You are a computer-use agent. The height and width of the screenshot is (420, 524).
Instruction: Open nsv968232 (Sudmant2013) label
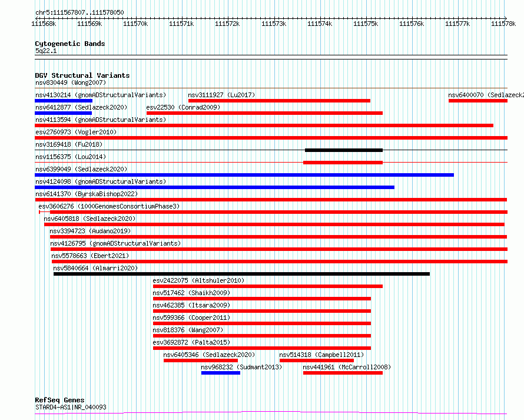pyautogui.click(x=241, y=367)
